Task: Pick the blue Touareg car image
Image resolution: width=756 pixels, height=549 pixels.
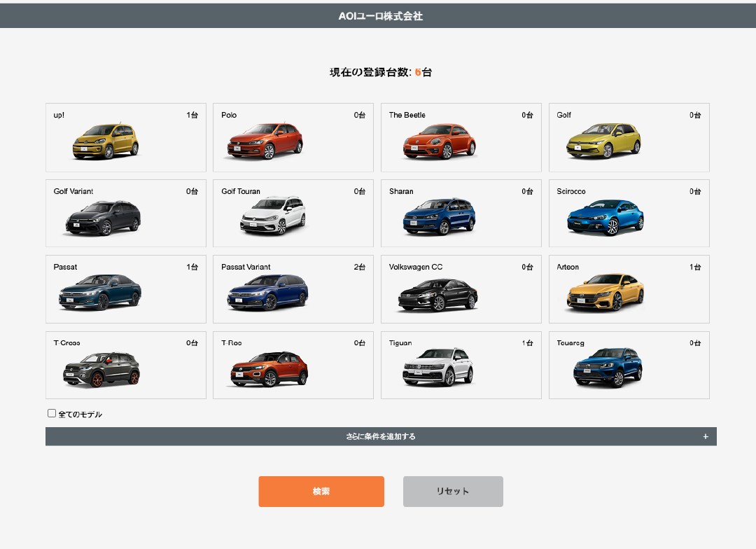Action: click(x=608, y=368)
